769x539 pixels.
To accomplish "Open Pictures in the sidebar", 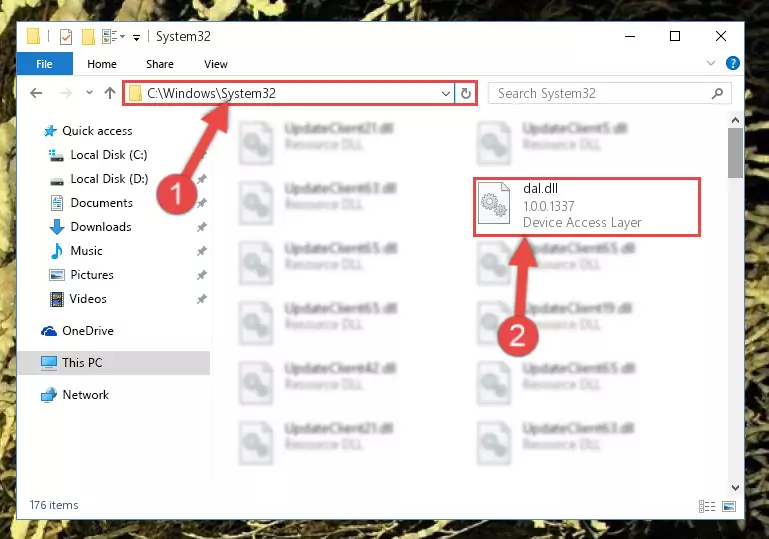I will tap(92, 275).
